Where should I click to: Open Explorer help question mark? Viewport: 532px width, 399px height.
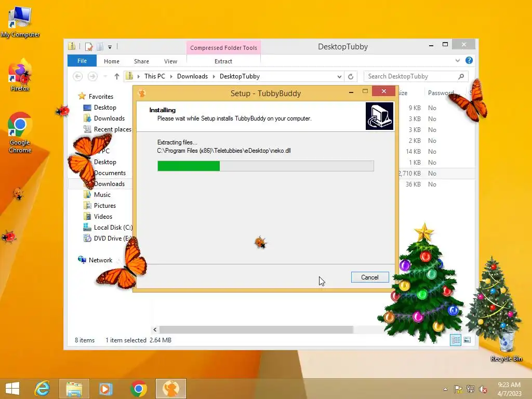click(469, 60)
